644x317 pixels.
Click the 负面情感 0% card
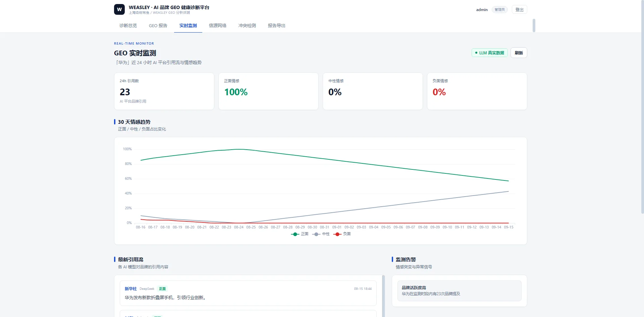477,91
